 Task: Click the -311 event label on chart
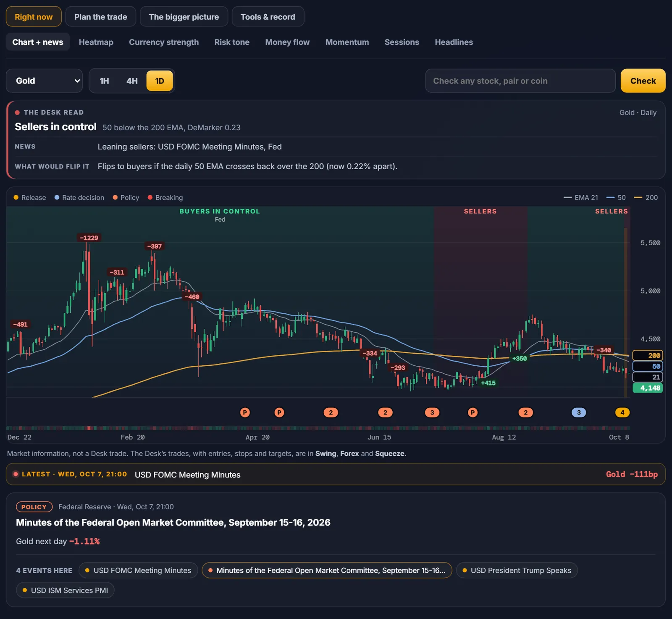click(117, 272)
